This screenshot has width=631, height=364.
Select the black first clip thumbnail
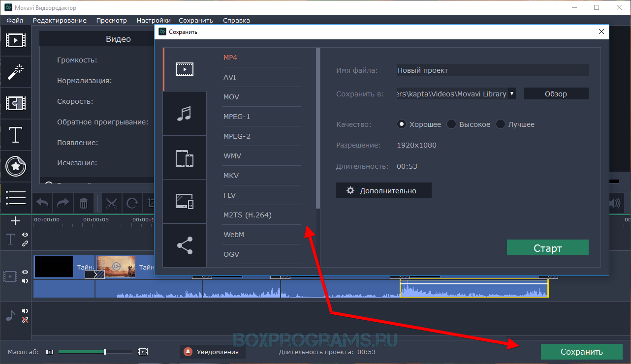click(x=54, y=267)
